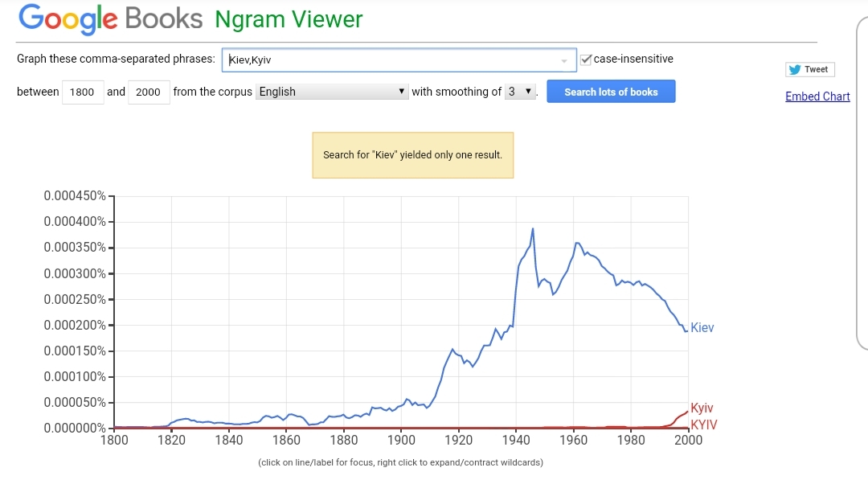
Task: Click the Google Books logo
Action: coord(111,18)
